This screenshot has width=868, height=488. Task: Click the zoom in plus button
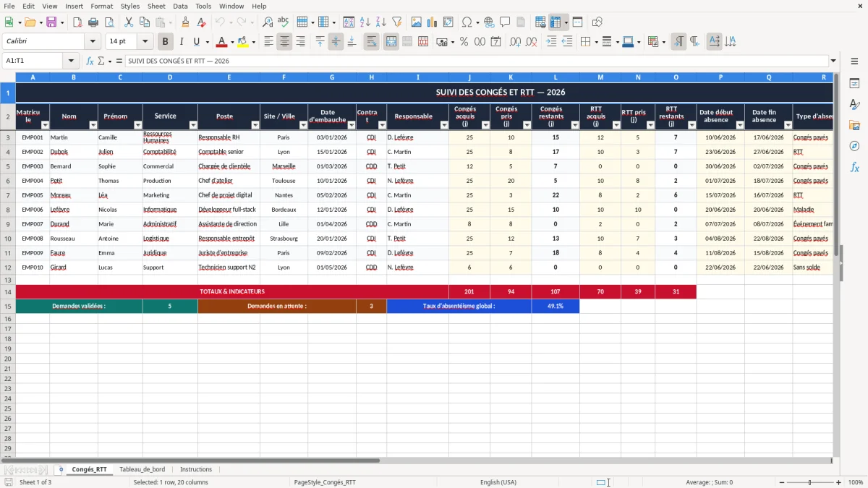[x=839, y=482]
